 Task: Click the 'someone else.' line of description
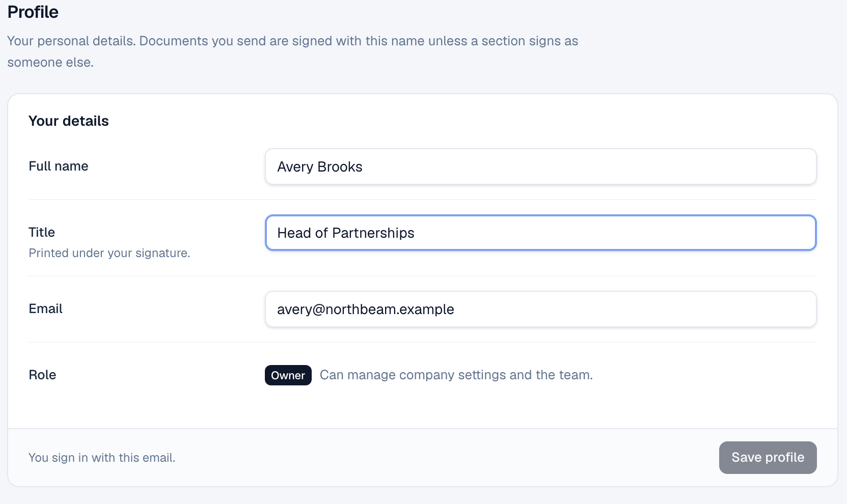click(50, 62)
